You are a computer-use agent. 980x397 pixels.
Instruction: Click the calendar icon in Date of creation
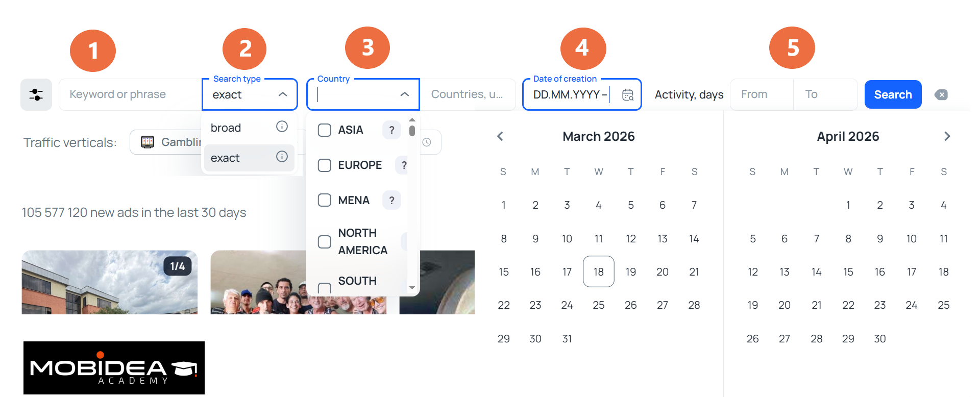click(628, 95)
